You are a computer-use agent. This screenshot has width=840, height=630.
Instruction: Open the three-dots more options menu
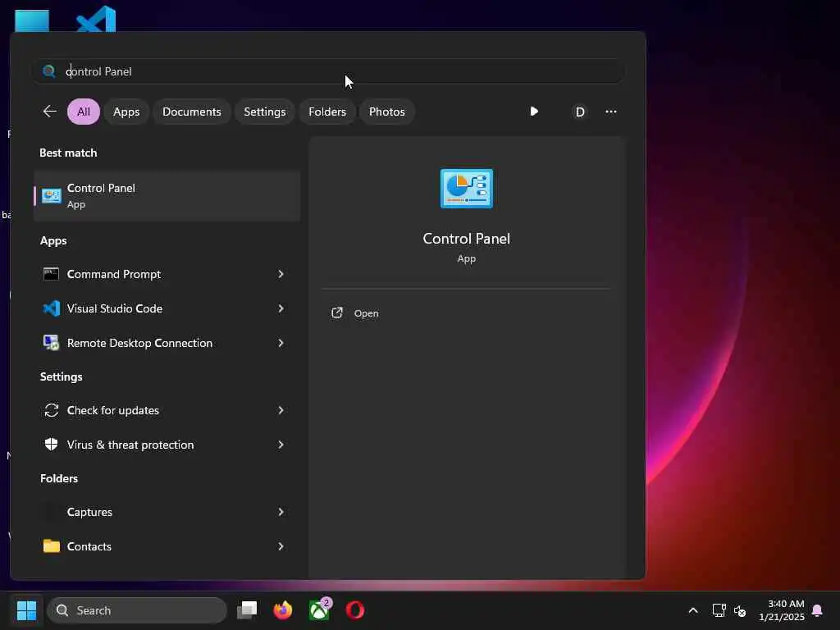pos(610,112)
